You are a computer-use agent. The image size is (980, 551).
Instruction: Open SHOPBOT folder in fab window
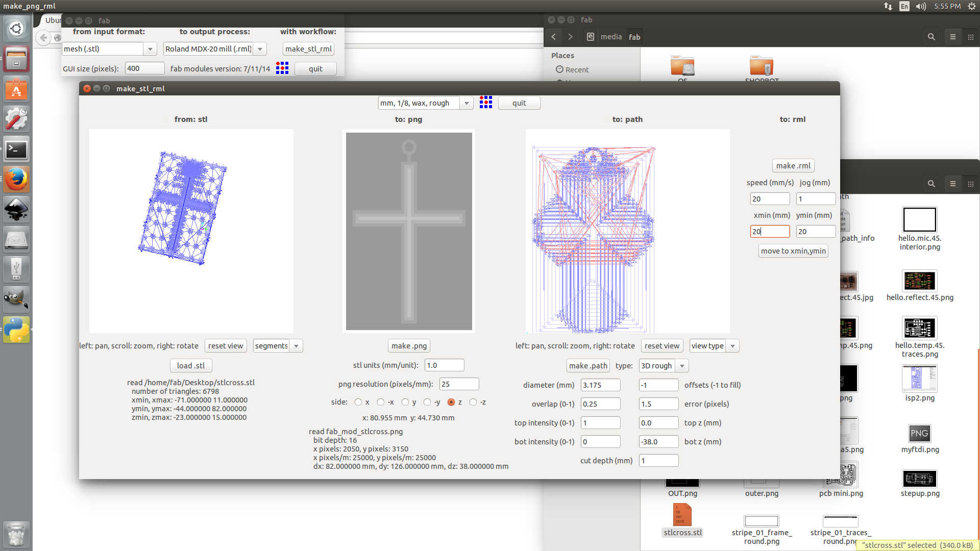pyautogui.click(x=762, y=67)
